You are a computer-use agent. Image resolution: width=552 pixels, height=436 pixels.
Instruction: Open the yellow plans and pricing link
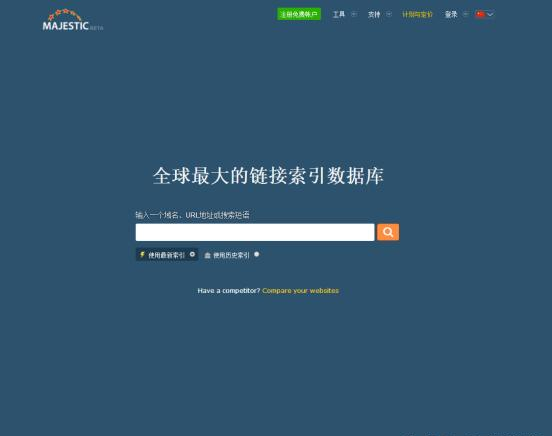pyautogui.click(x=417, y=14)
